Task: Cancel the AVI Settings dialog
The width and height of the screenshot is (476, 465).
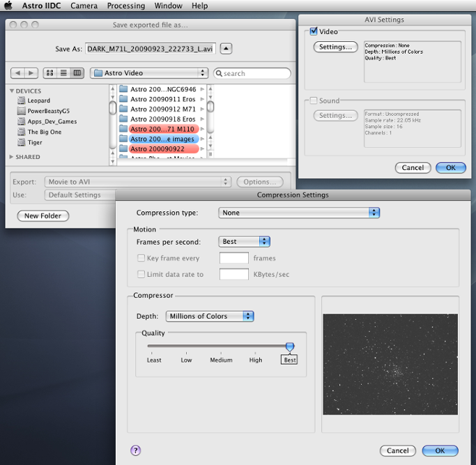Action: (413, 167)
